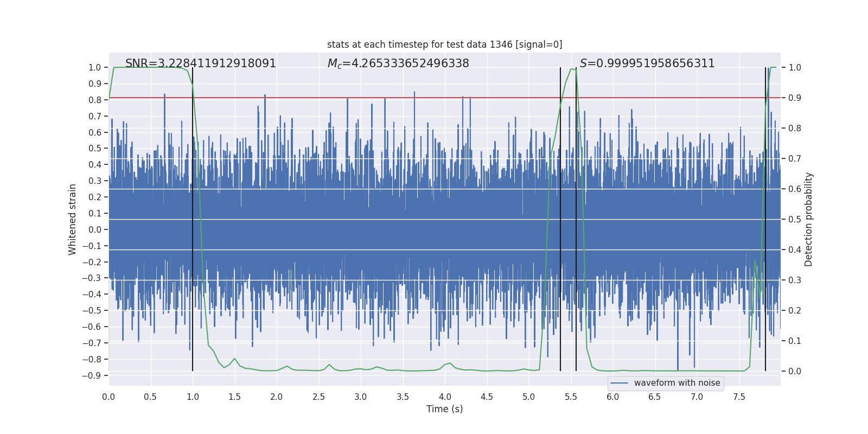Click the 0.2 tick on the Whitened strain axis
The height and width of the screenshot is (434, 868).
[95, 197]
